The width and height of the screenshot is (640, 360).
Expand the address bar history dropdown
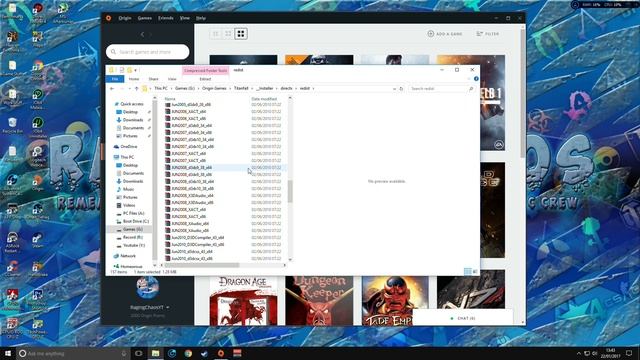coord(394,89)
